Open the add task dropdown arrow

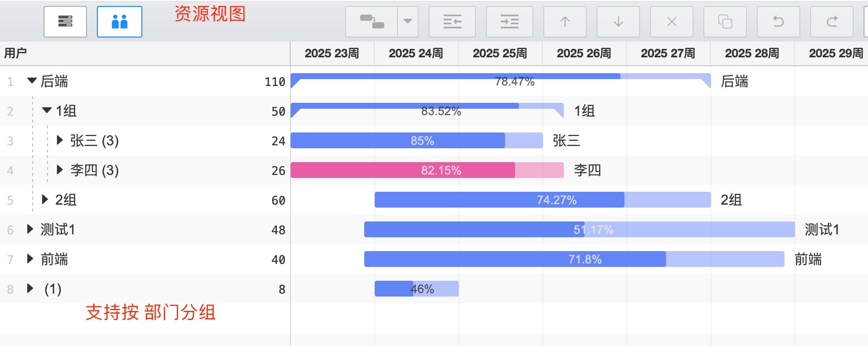(x=408, y=22)
